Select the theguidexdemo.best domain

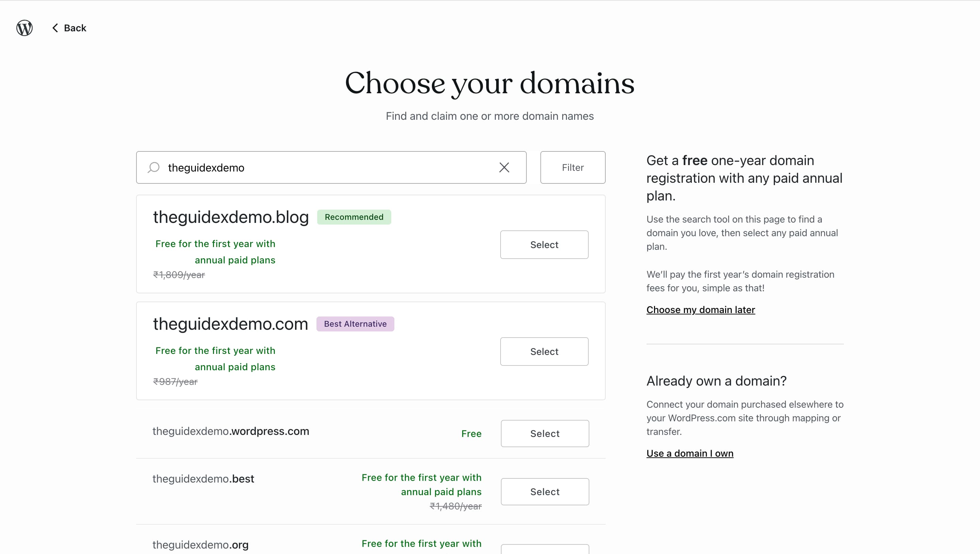point(545,492)
